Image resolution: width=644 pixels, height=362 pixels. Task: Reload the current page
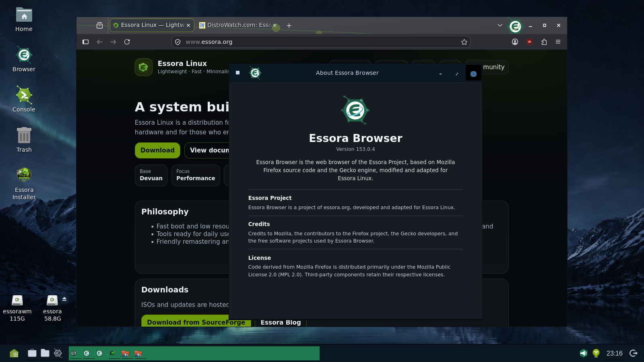pyautogui.click(x=127, y=42)
